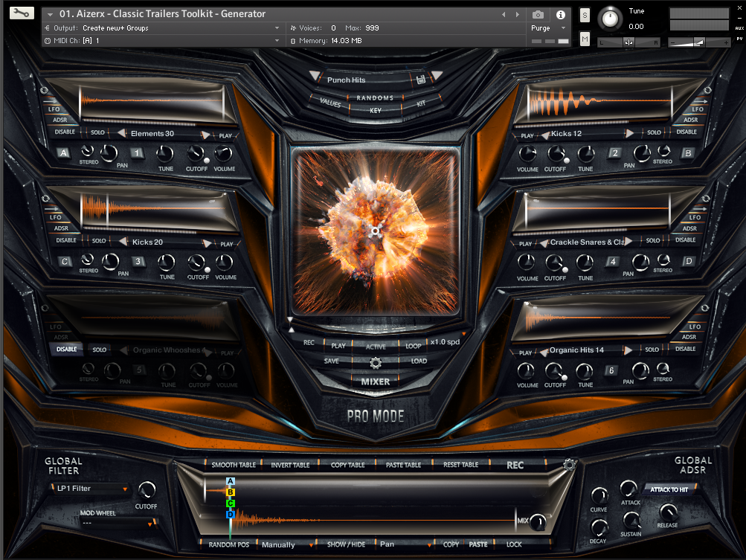746x560 pixels.
Task: Solo the Kicks 12 layer
Action: click(655, 132)
